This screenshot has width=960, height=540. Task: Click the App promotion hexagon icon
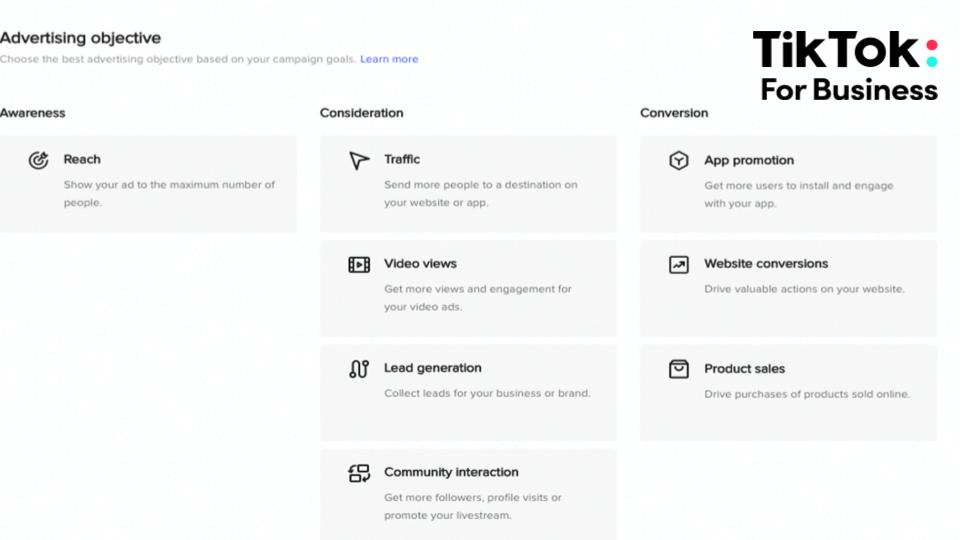pos(679,161)
